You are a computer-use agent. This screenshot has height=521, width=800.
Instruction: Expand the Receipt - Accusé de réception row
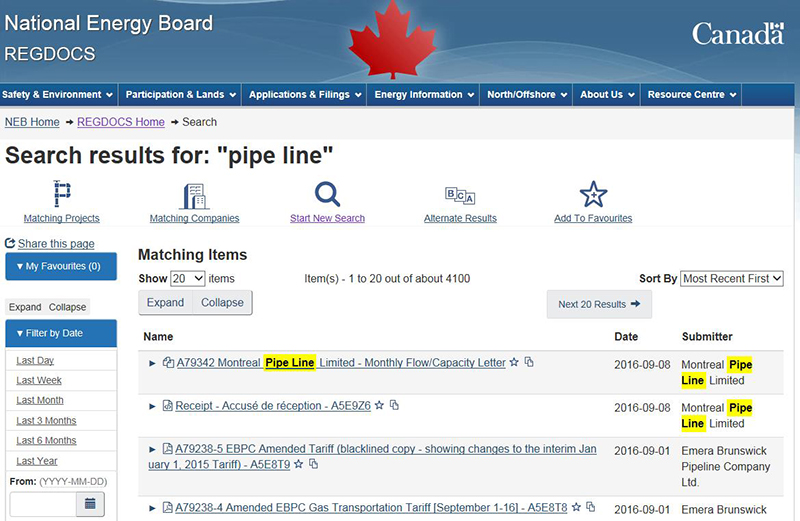[152, 406]
